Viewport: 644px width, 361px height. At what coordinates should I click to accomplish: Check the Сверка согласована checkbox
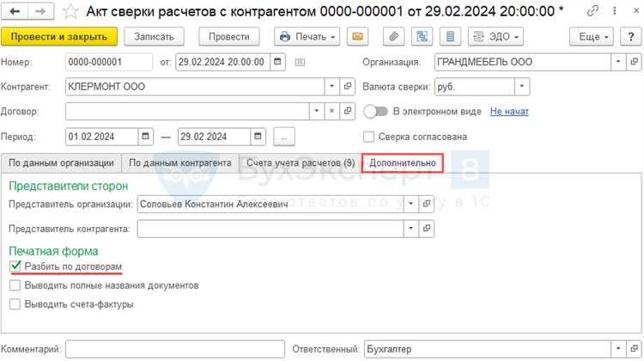(x=369, y=137)
